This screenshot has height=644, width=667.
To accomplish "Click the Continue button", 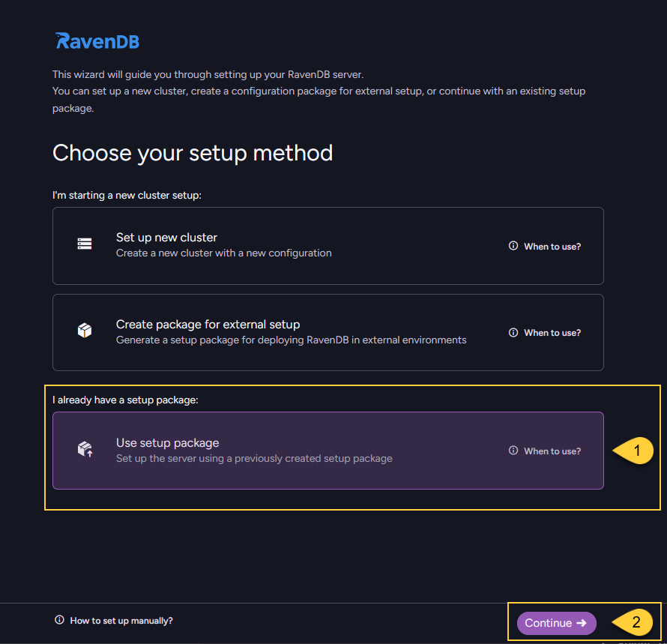I will 556,623.
